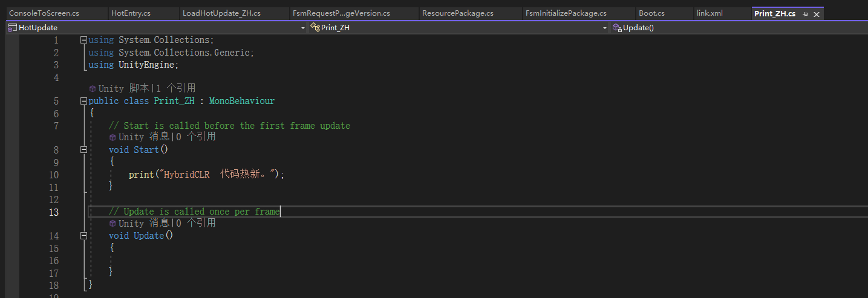Image resolution: width=868 pixels, height=298 pixels.
Task: Click the comment 'Update is called once per frame'
Action: click(194, 212)
